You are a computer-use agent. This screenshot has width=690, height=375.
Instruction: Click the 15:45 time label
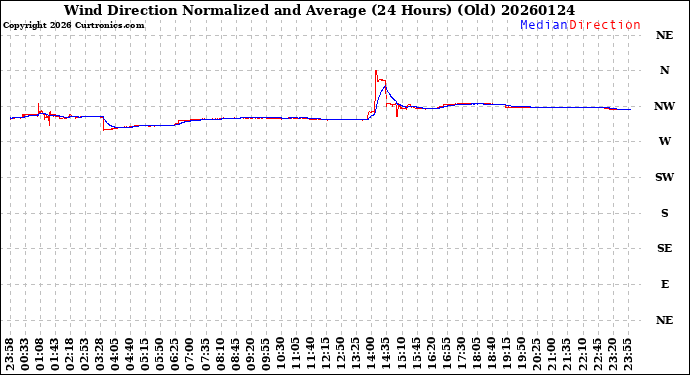416,355
